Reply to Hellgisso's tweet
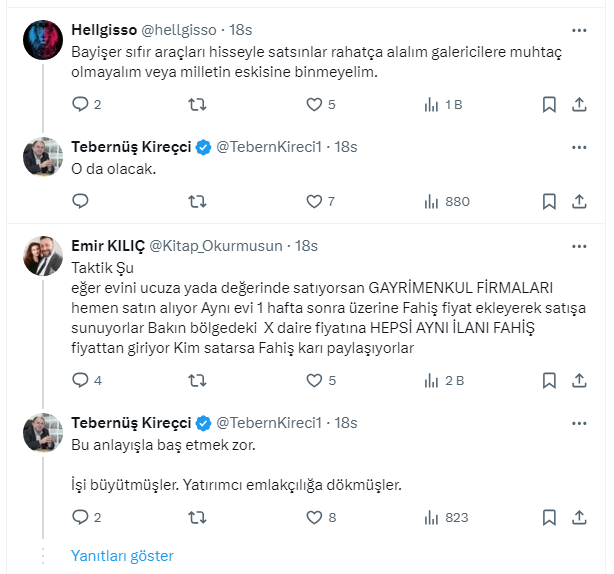Image resolution: width=614 pixels, height=574 pixels. click(x=81, y=104)
